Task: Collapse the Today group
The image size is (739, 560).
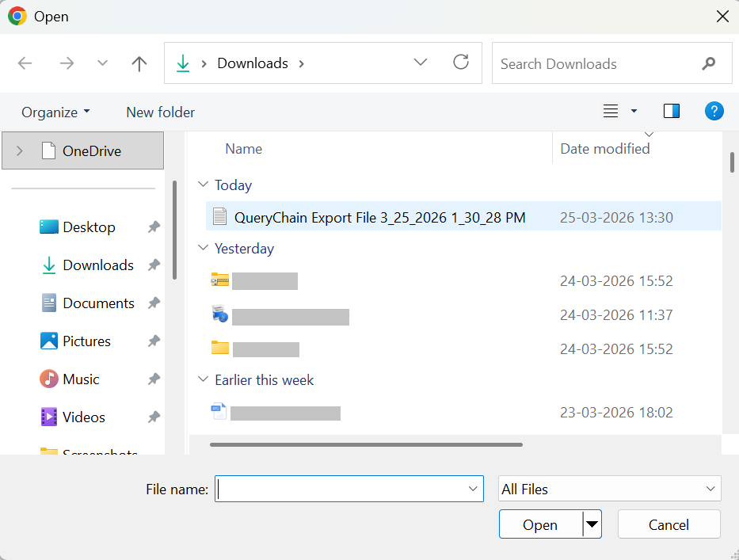Action: [203, 185]
